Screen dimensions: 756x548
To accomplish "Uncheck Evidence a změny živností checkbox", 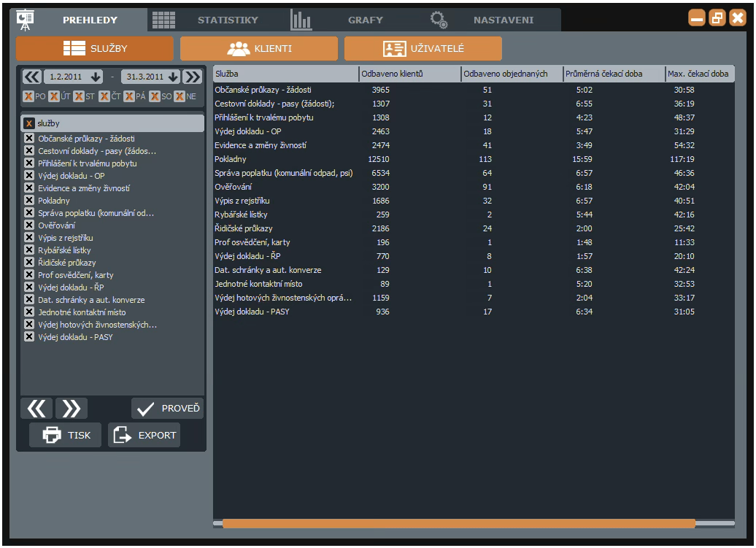I will click(x=29, y=188).
